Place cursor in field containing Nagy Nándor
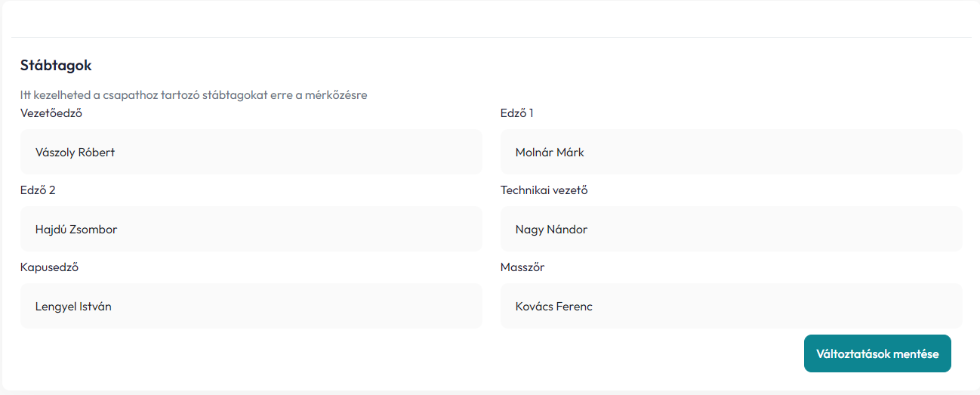 pos(732,229)
